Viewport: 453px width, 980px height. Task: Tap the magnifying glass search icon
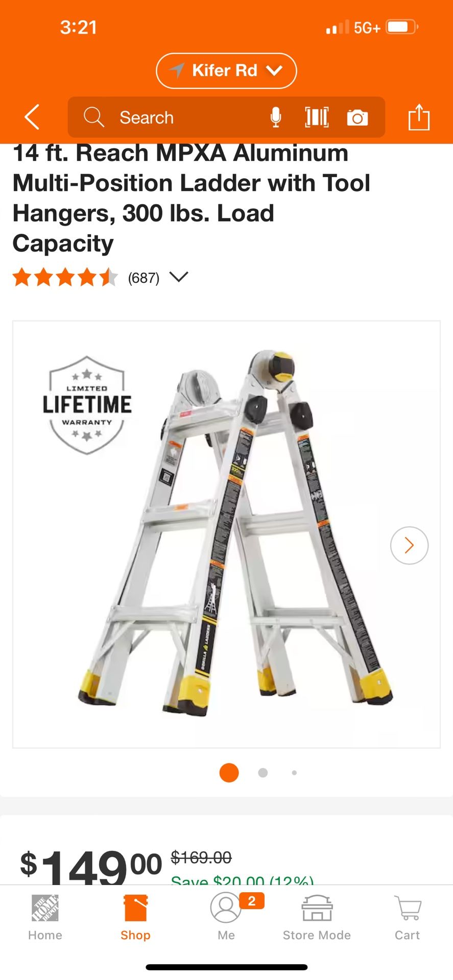(94, 117)
